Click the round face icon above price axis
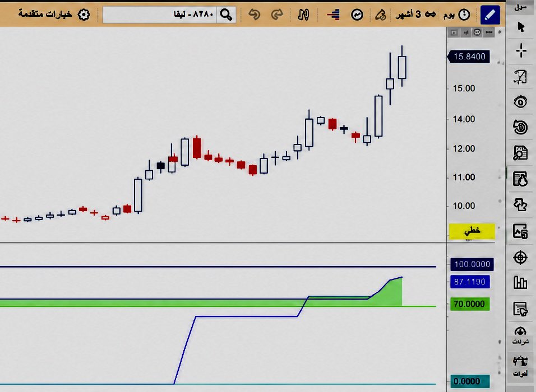The height and width of the screenshot is (392, 536). [x=477, y=32]
